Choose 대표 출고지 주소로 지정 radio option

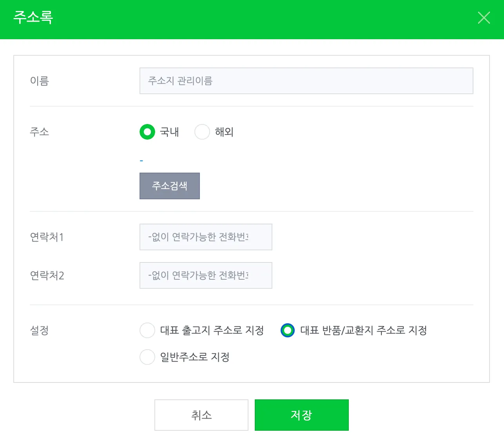point(147,330)
